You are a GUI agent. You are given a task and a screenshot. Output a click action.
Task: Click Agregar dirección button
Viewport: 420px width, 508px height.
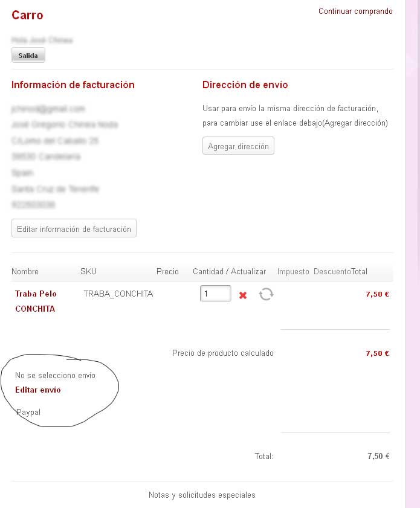pyautogui.click(x=238, y=146)
